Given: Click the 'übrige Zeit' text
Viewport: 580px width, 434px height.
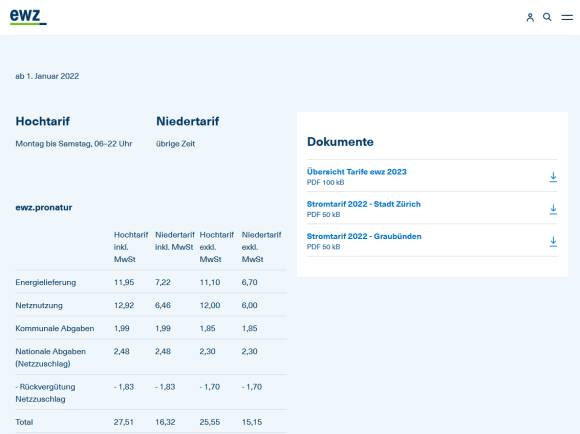Looking at the screenshot, I should click(175, 144).
